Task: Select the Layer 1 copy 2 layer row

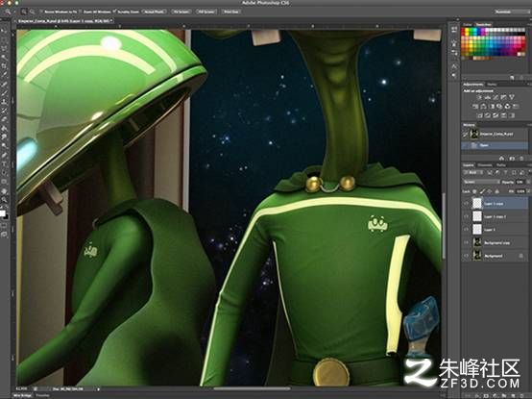Action: click(x=495, y=216)
